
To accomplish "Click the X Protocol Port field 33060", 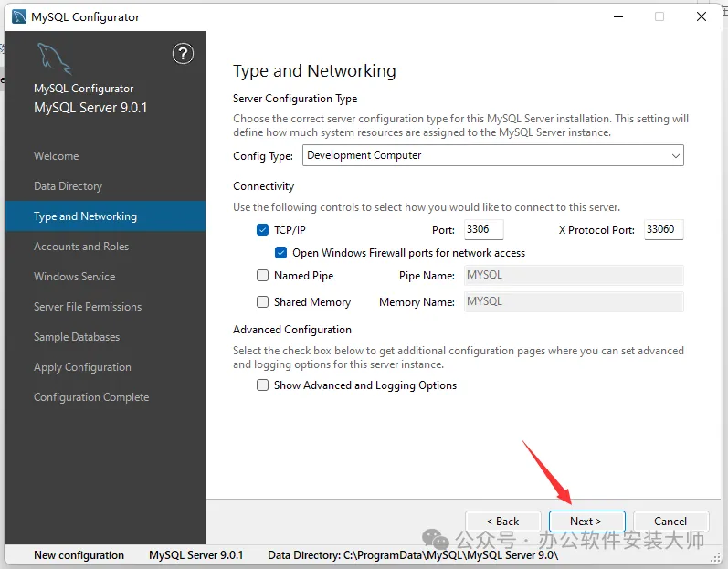I will [663, 229].
